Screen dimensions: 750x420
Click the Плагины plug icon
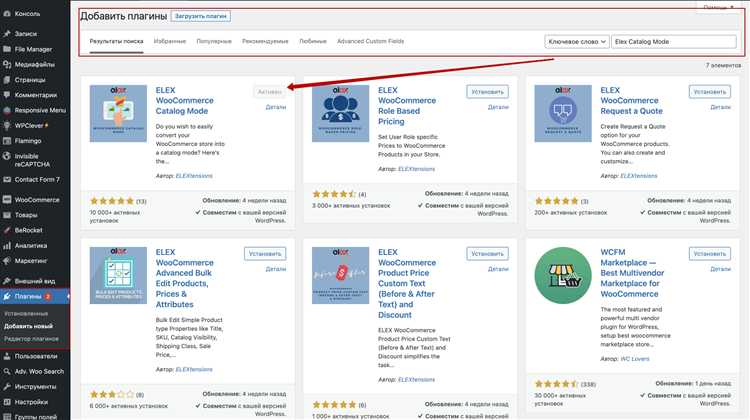pyautogui.click(x=7, y=297)
